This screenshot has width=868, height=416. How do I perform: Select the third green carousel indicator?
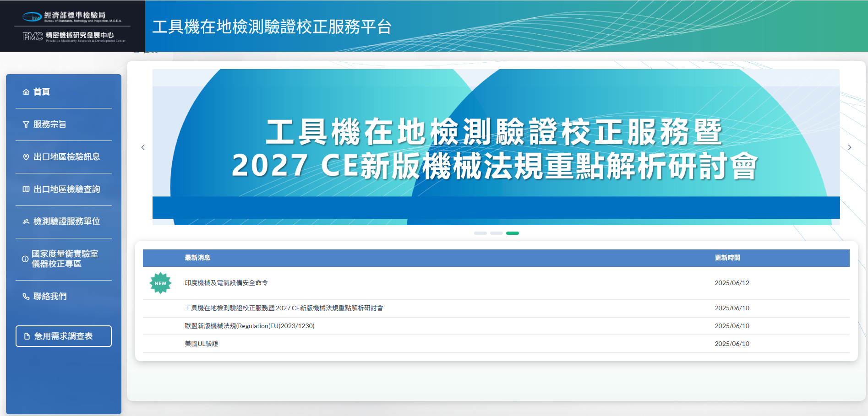click(512, 233)
